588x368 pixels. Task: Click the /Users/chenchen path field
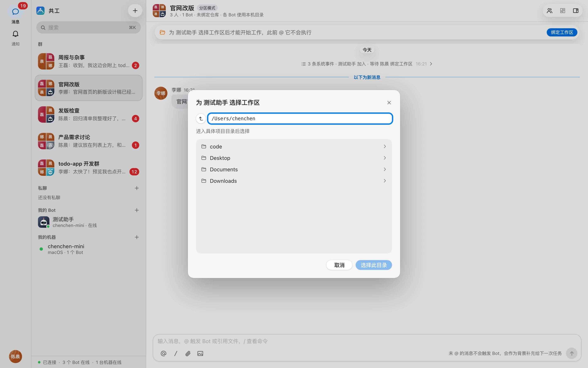coord(300,119)
